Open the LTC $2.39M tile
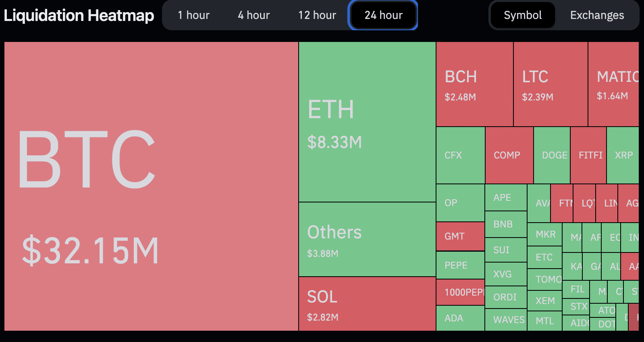 [551, 84]
